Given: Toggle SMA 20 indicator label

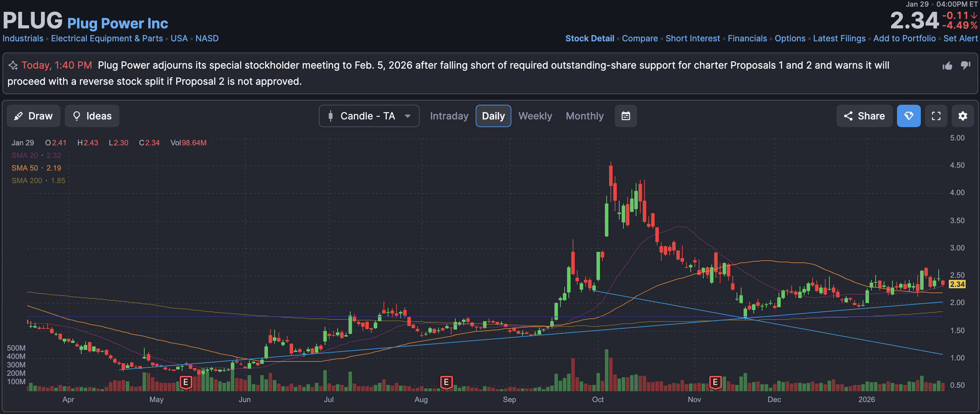Looking at the screenshot, I should click(25, 155).
